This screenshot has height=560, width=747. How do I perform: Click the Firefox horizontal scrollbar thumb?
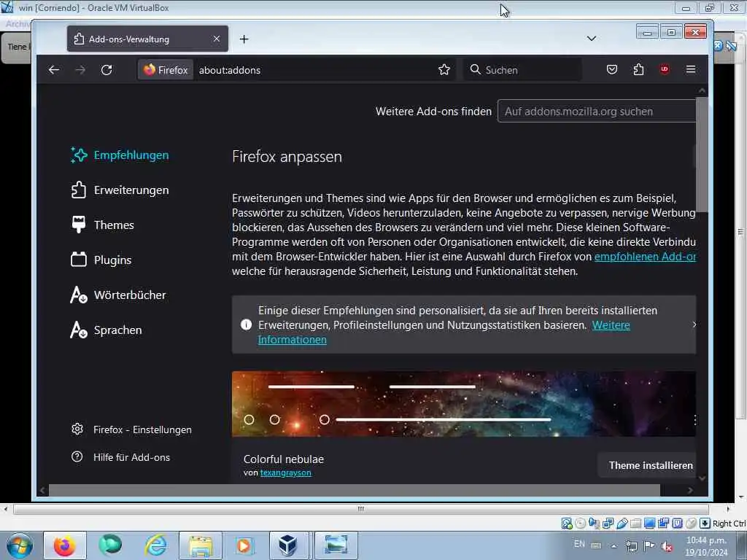coord(355,490)
